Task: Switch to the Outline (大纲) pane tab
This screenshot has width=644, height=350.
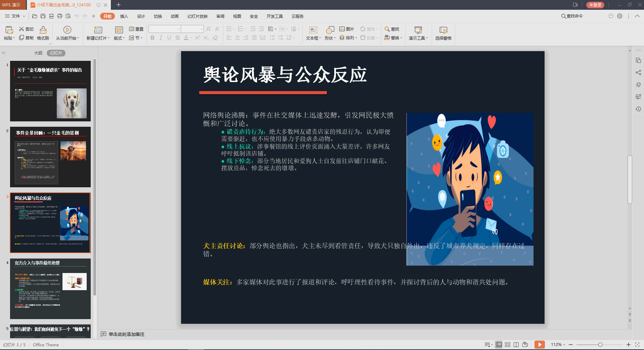Action: (38, 53)
